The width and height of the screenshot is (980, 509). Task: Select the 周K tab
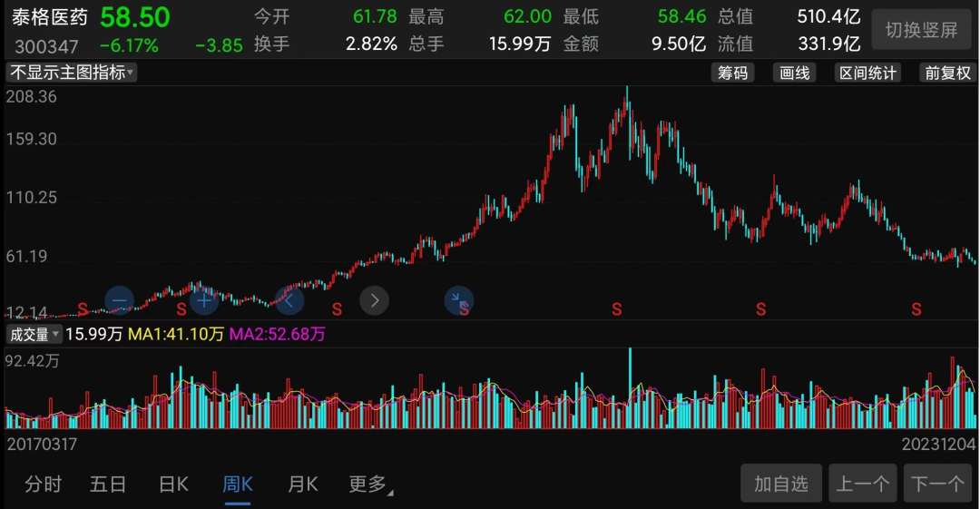238,484
